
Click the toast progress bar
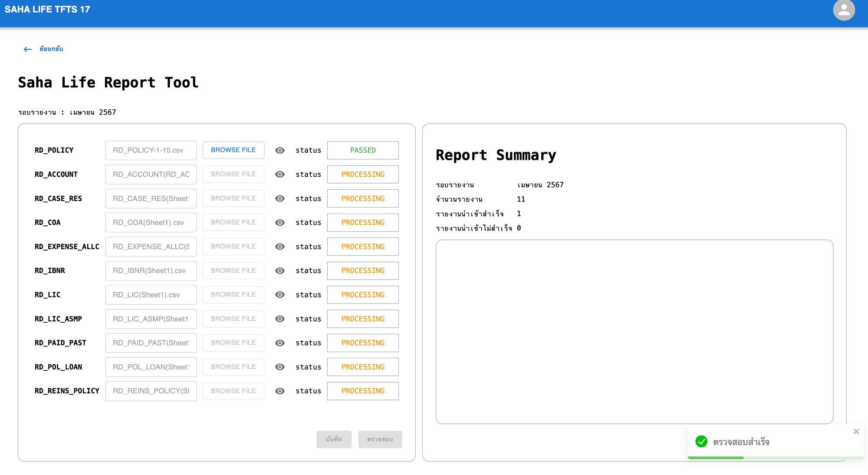click(775, 458)
